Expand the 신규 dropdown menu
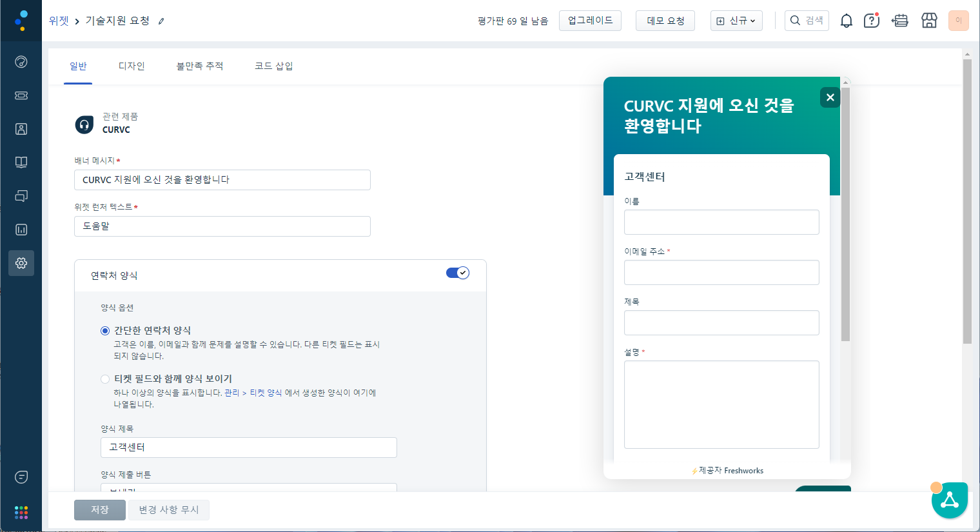 (736, 21)
